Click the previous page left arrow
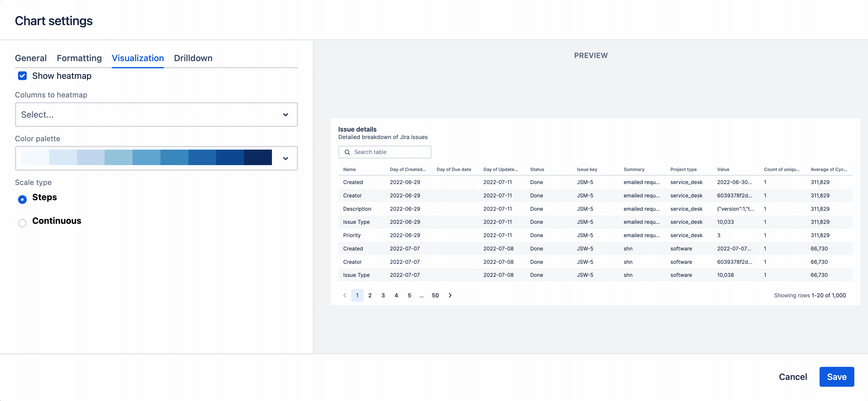Image resolution: width=868 pixels, height=401 pixels. click(x=344, y=295)
